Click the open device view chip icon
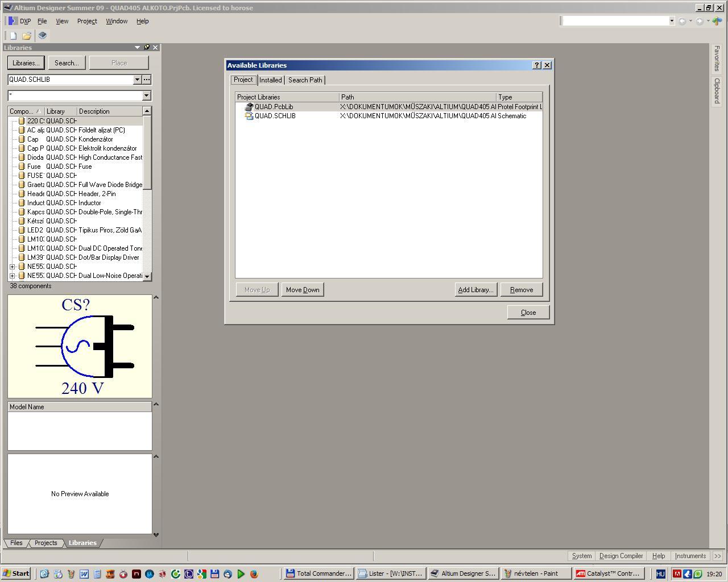Screen dimensions: 728x582 pyautogui.click(x=42, y=36)
